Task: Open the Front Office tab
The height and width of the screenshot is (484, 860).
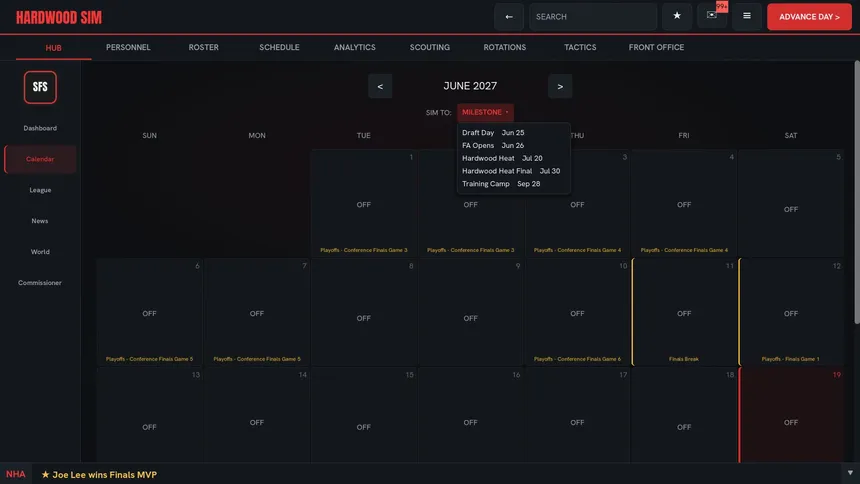Action: pyautogui.click(x=656, y=47)
